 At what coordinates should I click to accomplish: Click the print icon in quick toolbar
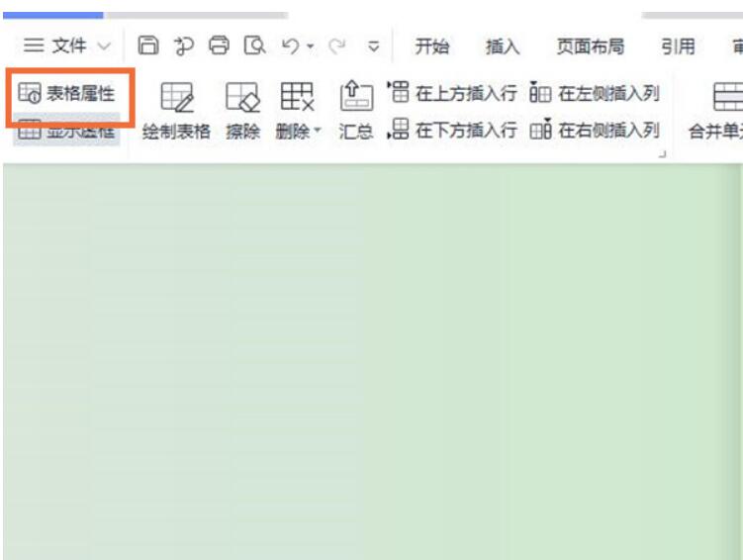(x=219, y=46)
